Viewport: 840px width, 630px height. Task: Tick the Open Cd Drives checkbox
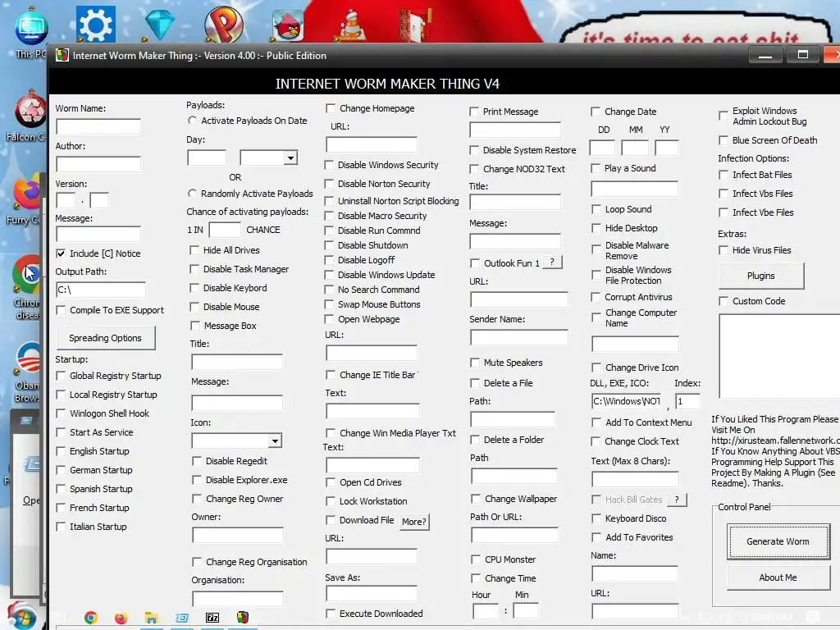(x=331, y=482)
